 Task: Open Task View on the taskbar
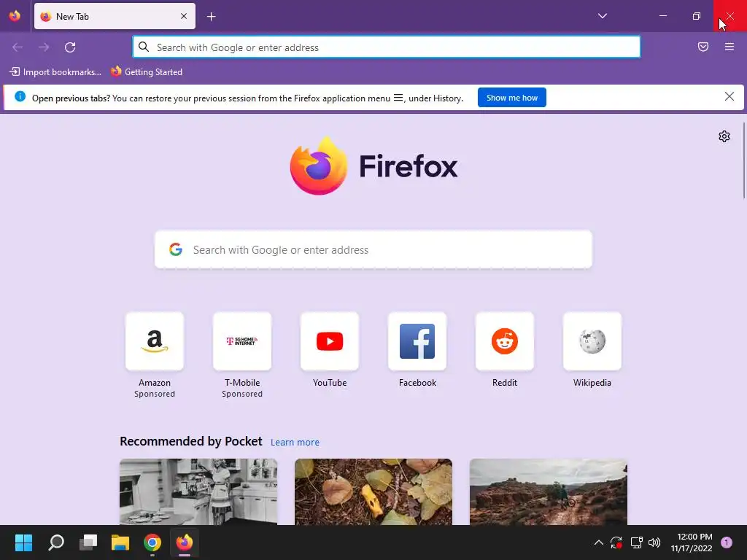(x=88, y=542)
